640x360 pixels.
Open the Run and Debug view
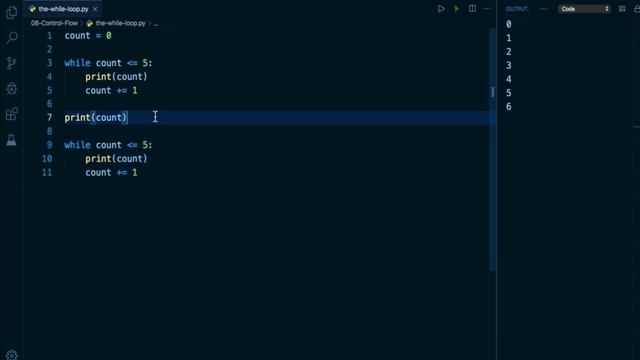(x=11, y=89)
